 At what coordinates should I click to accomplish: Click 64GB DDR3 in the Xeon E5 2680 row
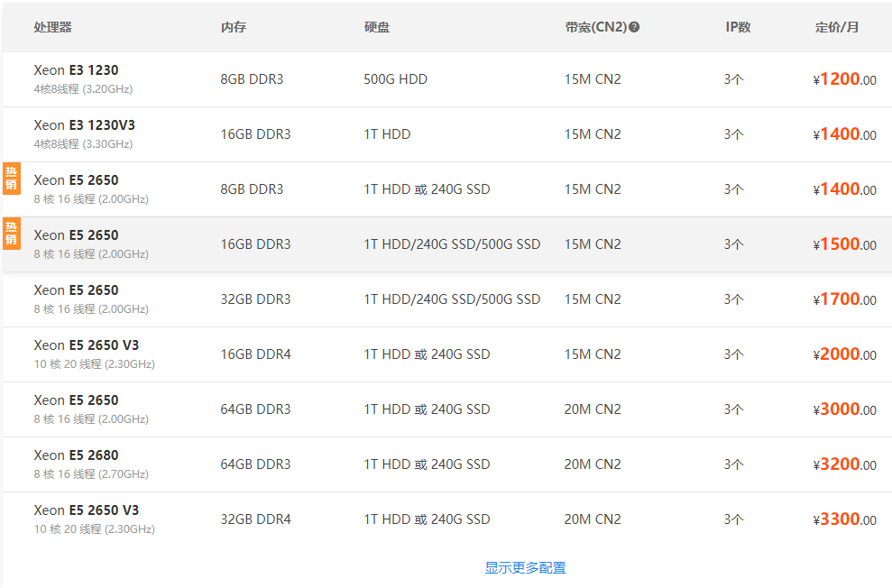point(255,464)
